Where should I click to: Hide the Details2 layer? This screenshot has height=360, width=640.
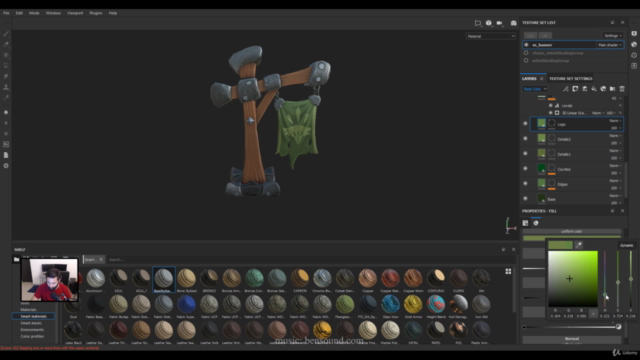(x=526, y=139)
